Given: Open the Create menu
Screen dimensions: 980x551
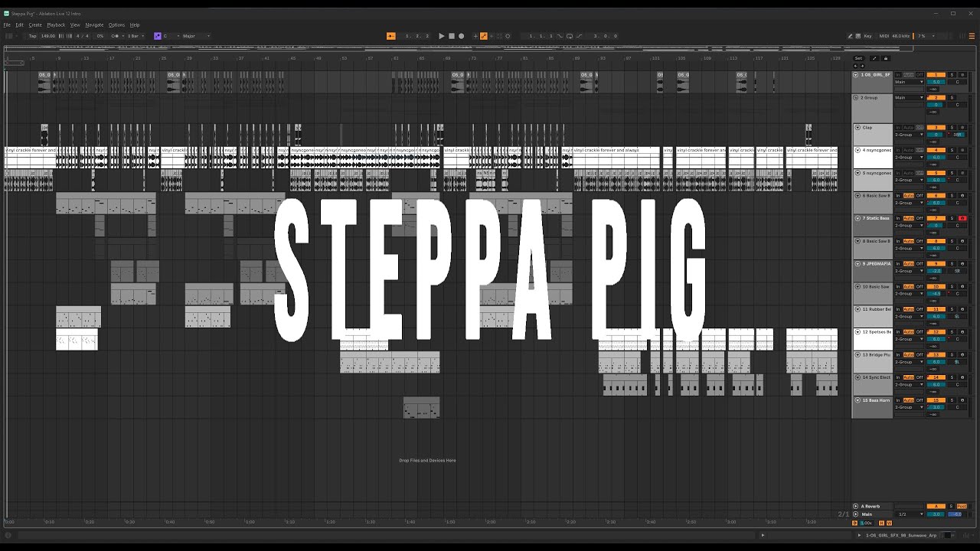Looking at the screenshot, I should pyautogui.click(x=35, y=24).
